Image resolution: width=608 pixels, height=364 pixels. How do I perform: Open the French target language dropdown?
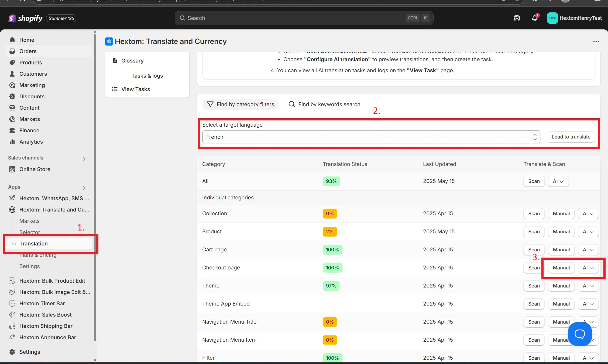click(371, 137)
